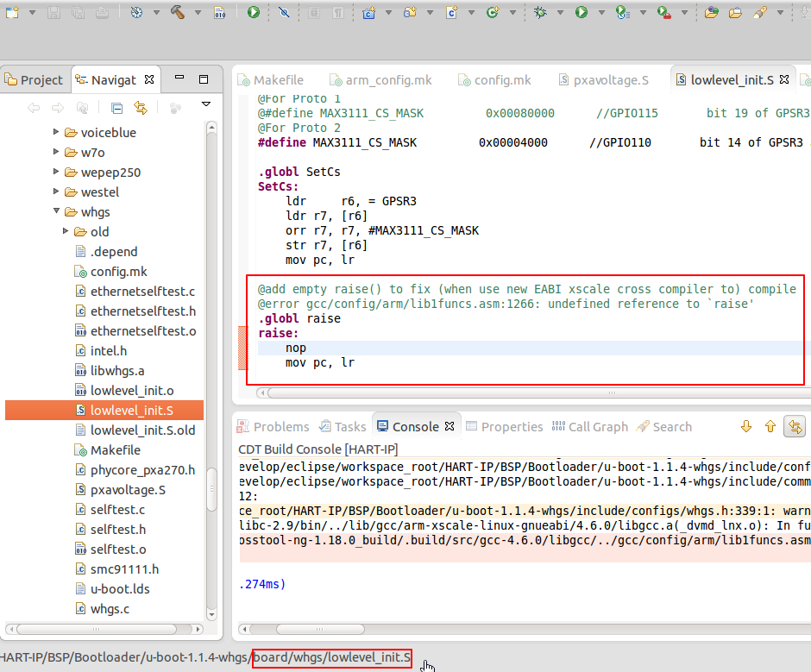Go to next console error arrow

click(746, 426)
